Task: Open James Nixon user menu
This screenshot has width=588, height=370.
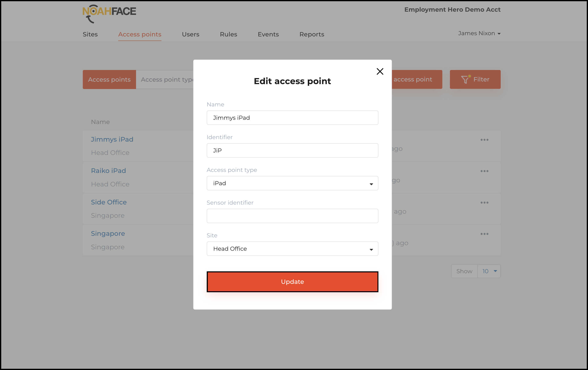Action: pyautogui.click(x=479, y=33)
